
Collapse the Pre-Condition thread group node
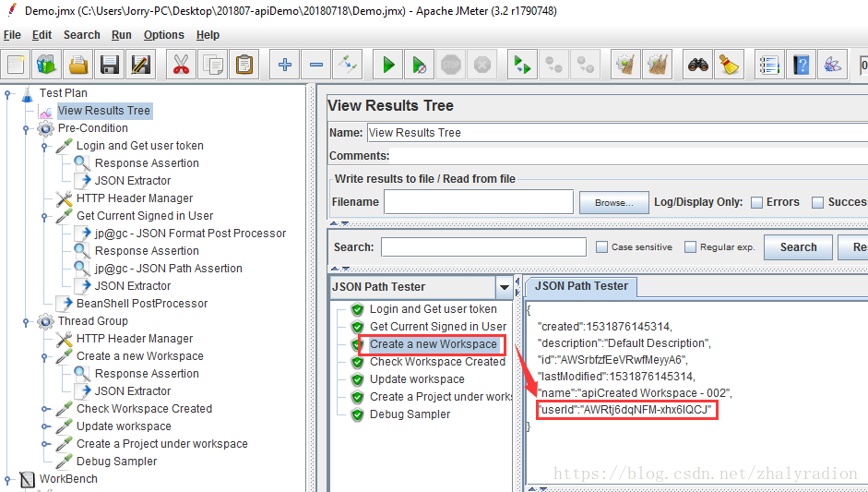[x=26, y=128]
